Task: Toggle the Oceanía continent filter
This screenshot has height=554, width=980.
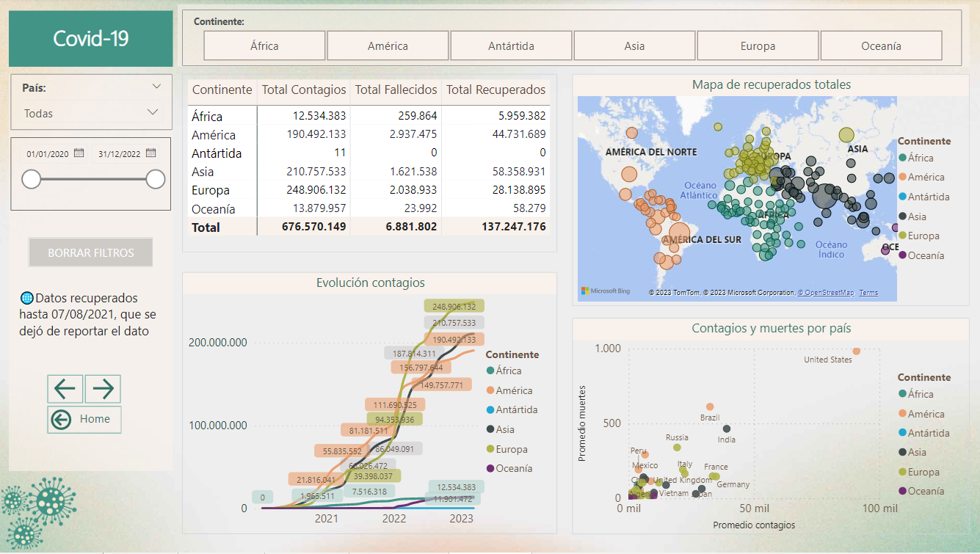Action: pyautogui.click(x=881, y=45)
